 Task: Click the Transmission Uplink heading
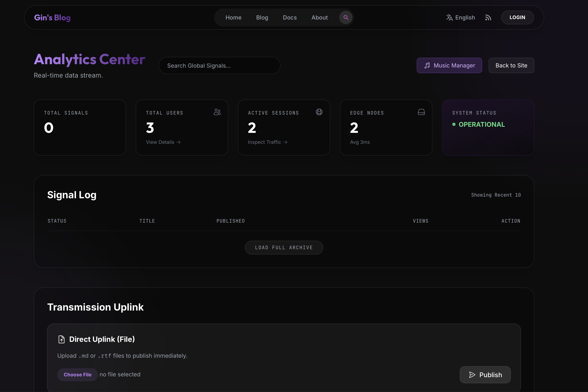coord(95,307)
